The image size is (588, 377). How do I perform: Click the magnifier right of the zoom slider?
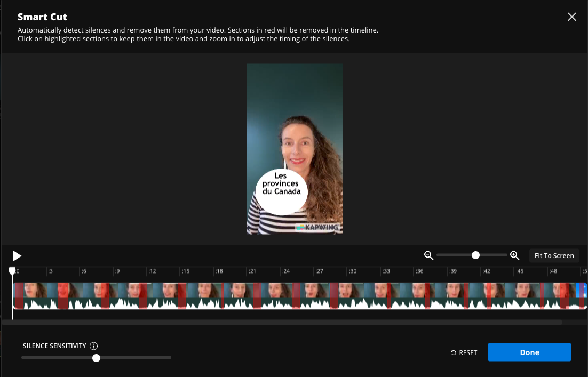click(x=514, y=255)
